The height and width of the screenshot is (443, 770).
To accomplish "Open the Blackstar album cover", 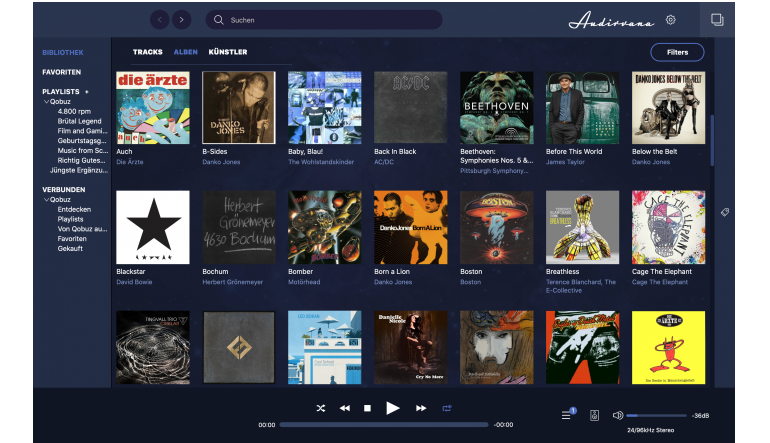I will pyautogui.click(x=153, y=227).
